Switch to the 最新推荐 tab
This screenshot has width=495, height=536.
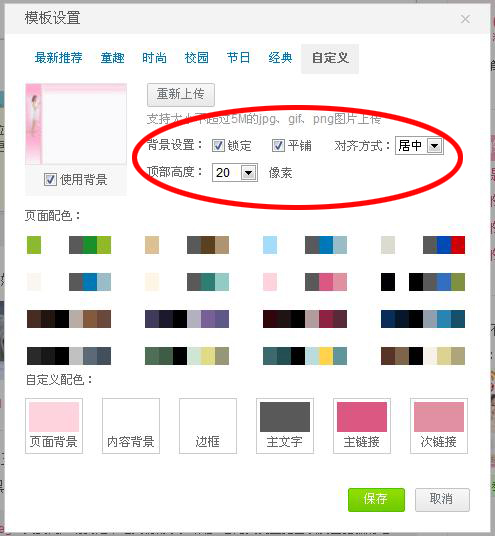(x=58, y=58)
